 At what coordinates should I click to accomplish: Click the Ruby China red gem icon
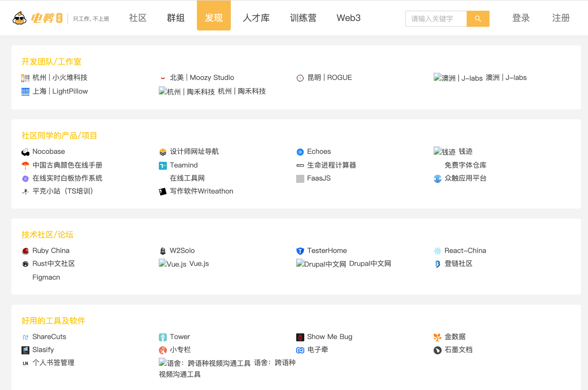25,251
